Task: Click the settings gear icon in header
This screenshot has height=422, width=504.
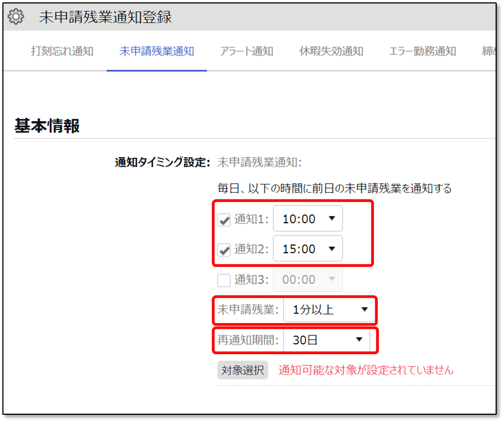Action: 17,17
